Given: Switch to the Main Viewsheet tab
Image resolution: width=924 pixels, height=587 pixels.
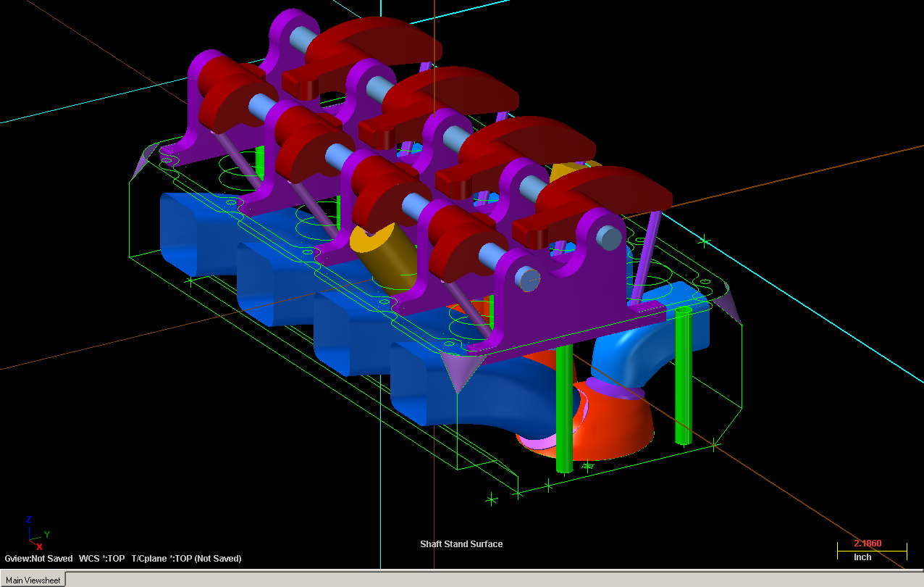Looking at the screenshot, I should point(33,580).
